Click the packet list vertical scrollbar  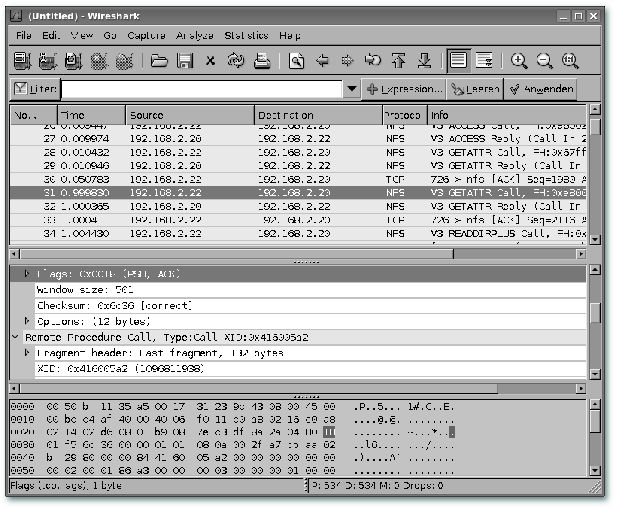[x=595, y=180]
